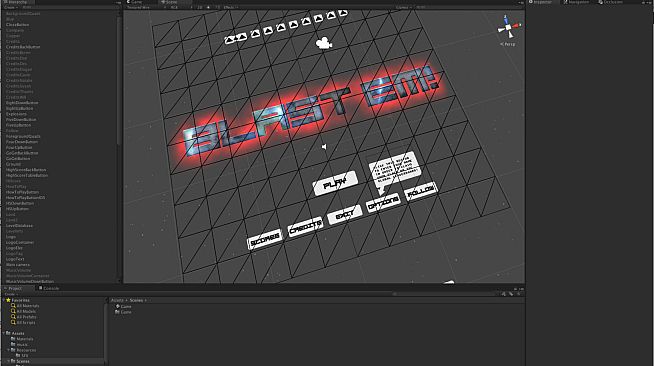
Task: Click the scene orientation gizmo
Action: 509,28
